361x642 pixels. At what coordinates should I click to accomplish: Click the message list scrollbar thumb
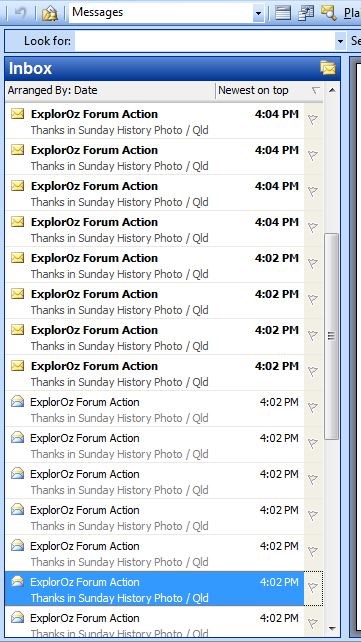[x=332, y=336]
